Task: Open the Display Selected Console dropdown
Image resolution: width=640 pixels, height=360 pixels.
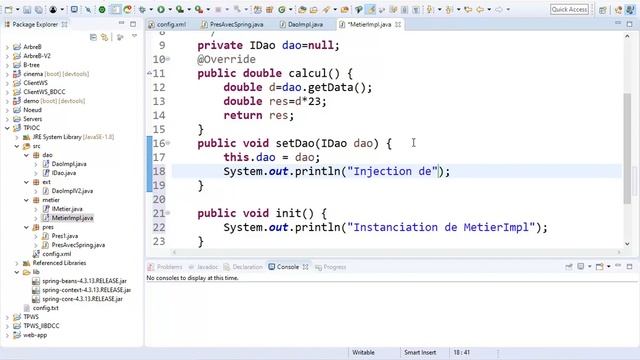Action: (x=590, y=267)
